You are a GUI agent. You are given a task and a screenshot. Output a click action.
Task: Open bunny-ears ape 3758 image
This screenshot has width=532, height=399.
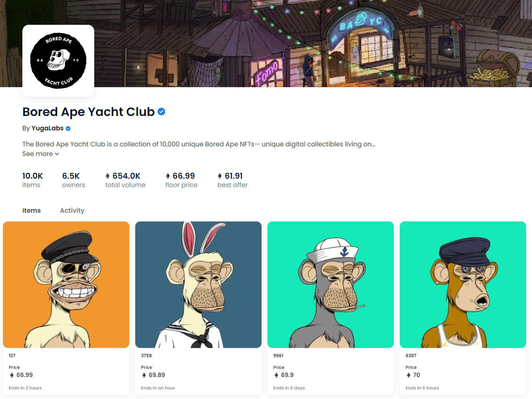coord(199,285)
